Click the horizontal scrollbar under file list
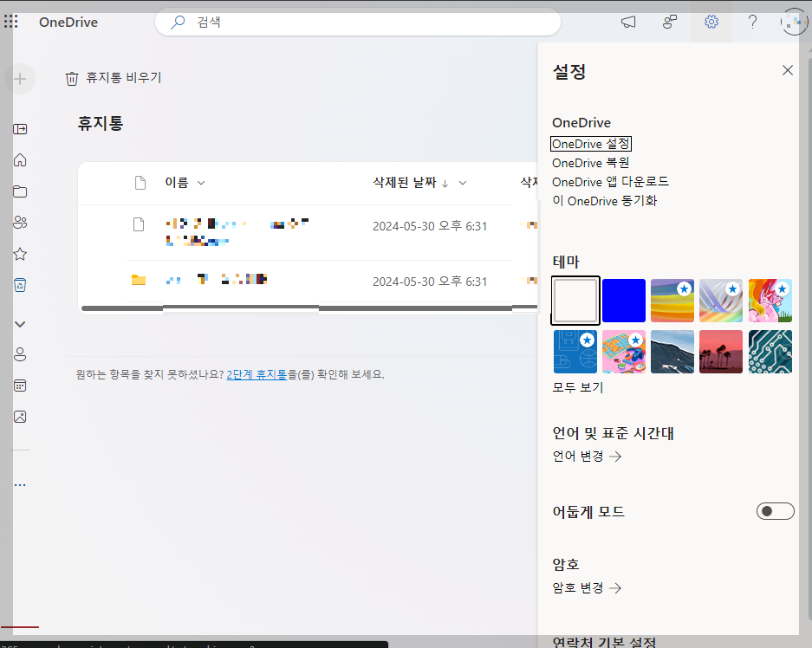 pyautogui.click(x=309, y=308)
